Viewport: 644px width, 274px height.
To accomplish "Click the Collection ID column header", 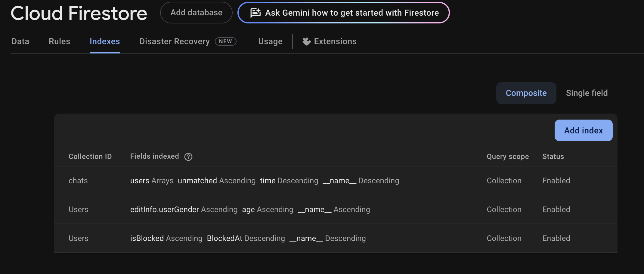I will point(90,157).
